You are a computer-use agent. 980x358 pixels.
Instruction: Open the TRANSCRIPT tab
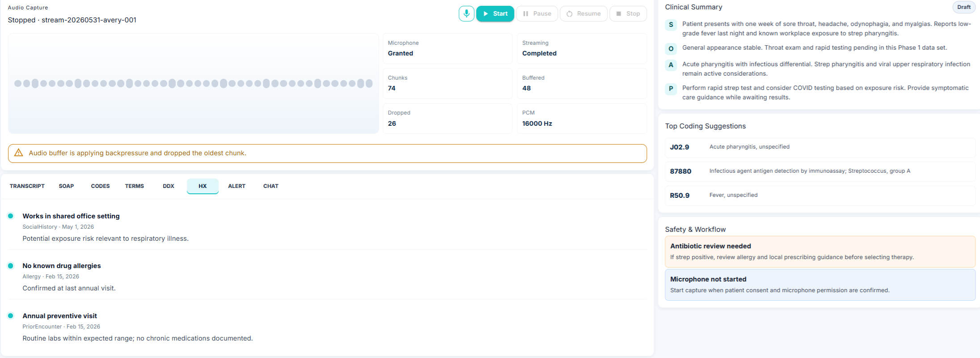coord(27,186)
